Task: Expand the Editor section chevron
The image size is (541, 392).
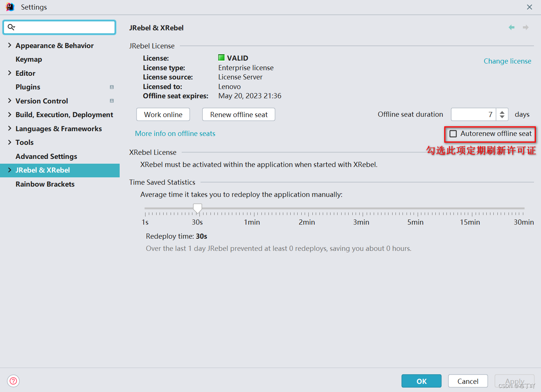Action: click(10, 73)
